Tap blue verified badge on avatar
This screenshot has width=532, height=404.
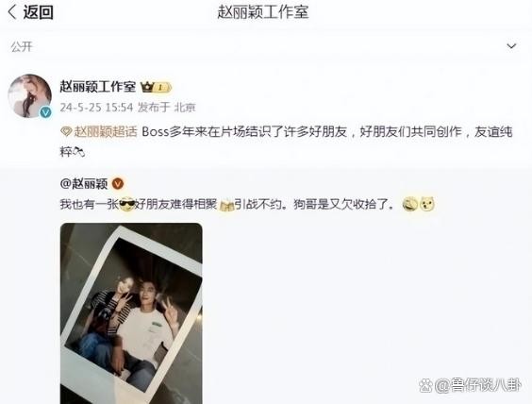point(46,112)
